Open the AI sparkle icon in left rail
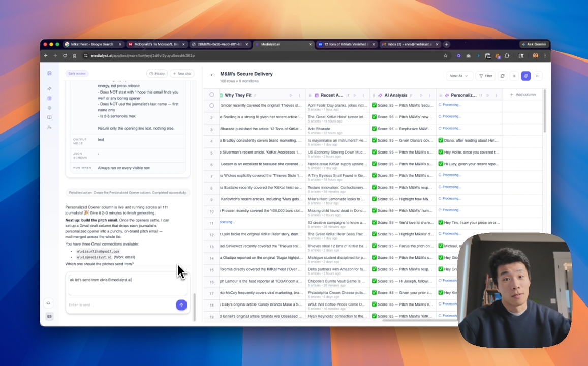The height and width of the screenshot is (366, 588). (49, 89)
